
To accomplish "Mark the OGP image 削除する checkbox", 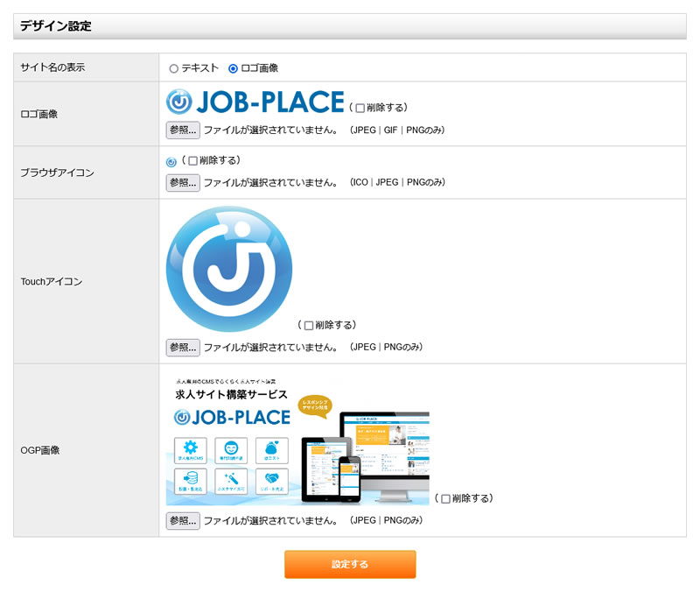I will click(x=445, y=499).
